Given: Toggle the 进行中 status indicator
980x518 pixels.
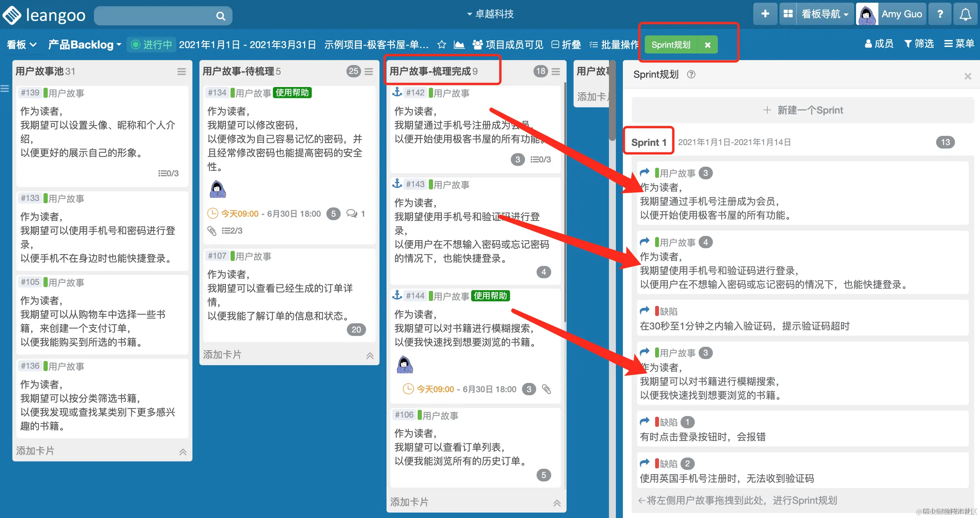Looking at the screenshot, I should 152,45.
